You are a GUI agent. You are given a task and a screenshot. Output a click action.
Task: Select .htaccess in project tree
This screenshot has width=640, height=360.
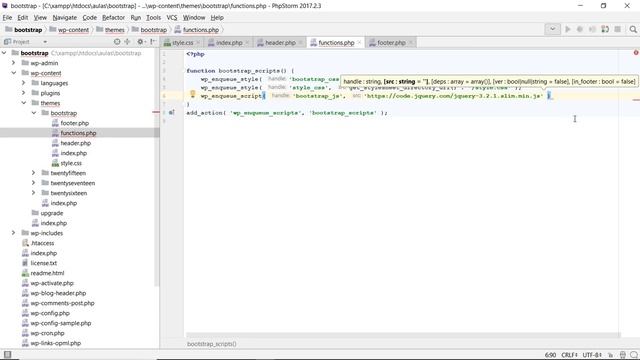42,243
